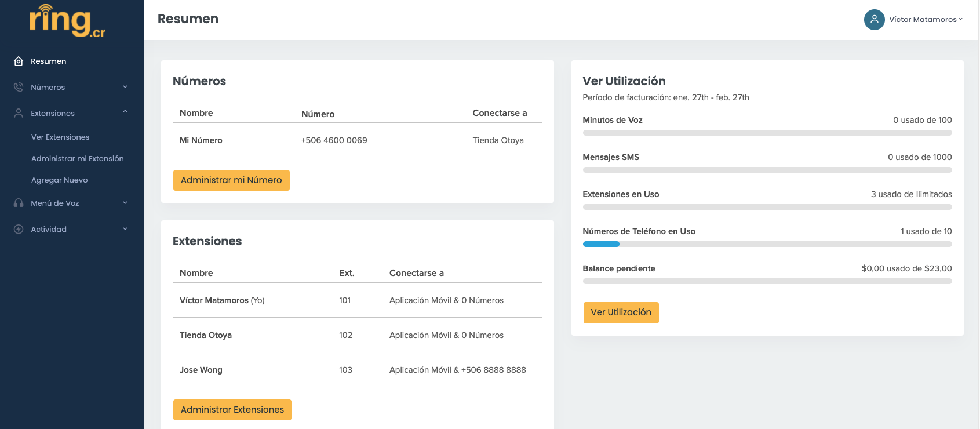
Task: Select Agregar Nuevo submenu item
Action: pyautogui.click(x=60, y=180)
